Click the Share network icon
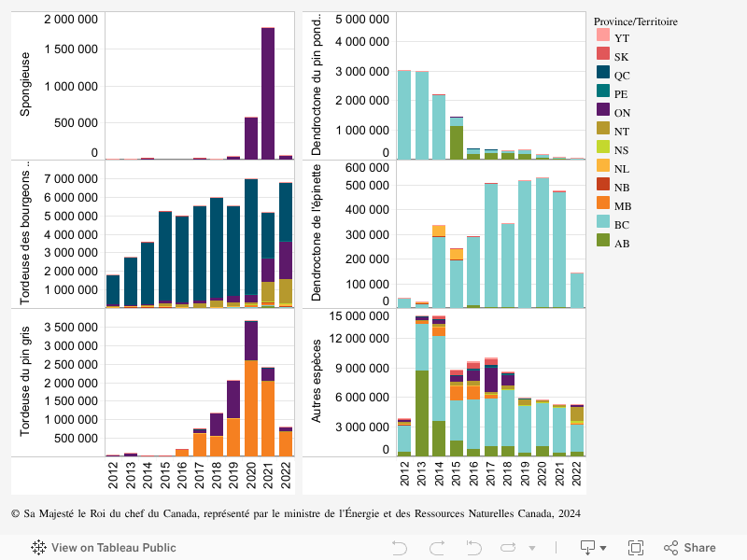Viewport: 747px width, 560px height. 670,548
